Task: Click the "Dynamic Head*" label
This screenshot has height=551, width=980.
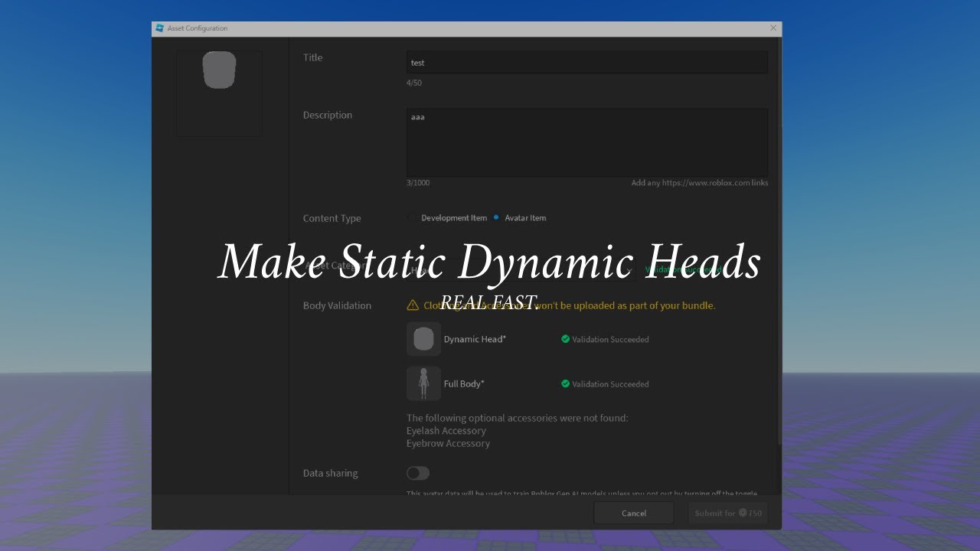Action: coord(475,339)
